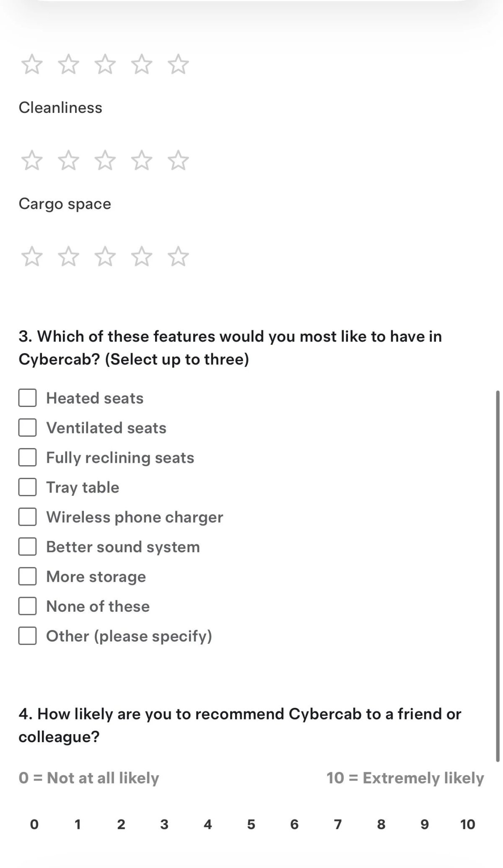
Task: Check the Heated seats option
Action: tap(27, 398)
